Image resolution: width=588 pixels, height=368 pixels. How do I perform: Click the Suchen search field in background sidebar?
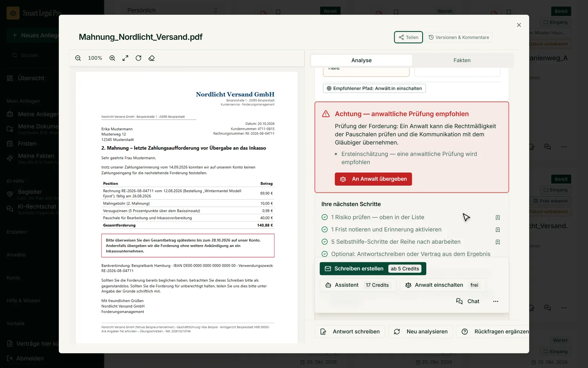click(33, 55)
